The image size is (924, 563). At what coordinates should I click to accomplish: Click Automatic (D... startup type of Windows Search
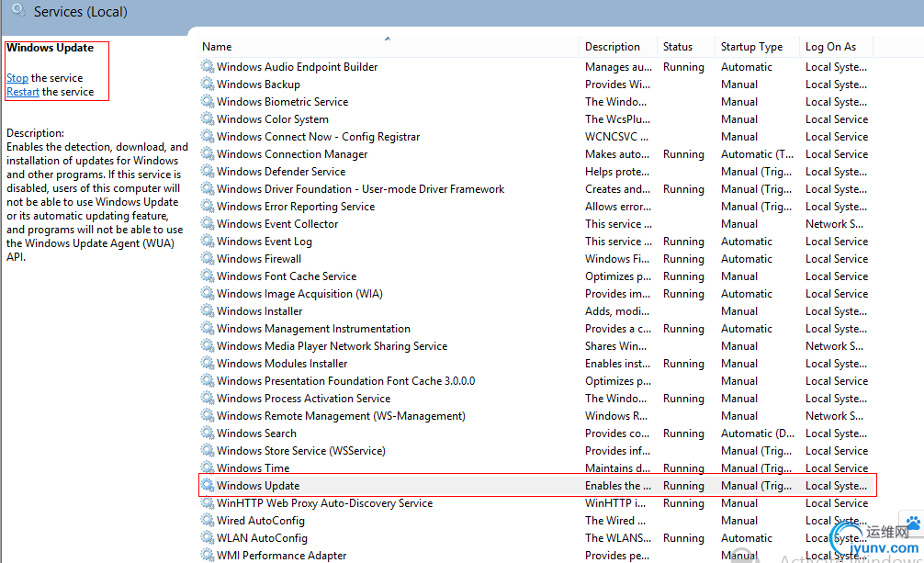(x=757, y=434)
